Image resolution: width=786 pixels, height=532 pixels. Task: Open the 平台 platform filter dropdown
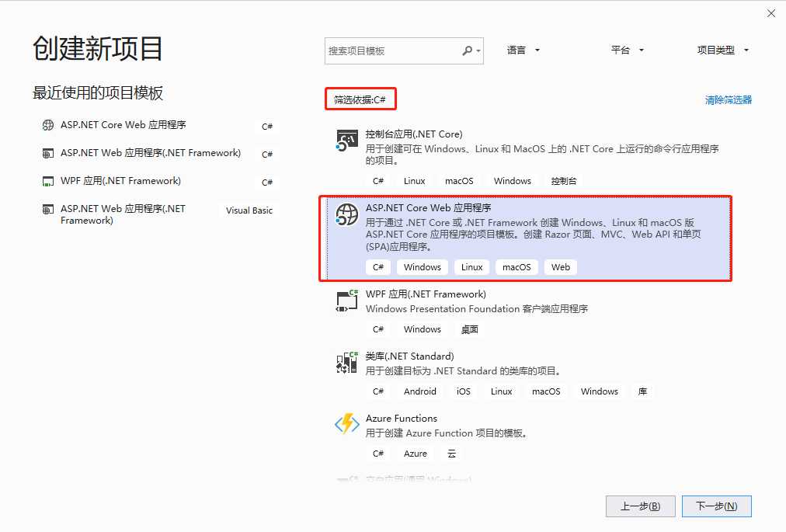(627, 50)
